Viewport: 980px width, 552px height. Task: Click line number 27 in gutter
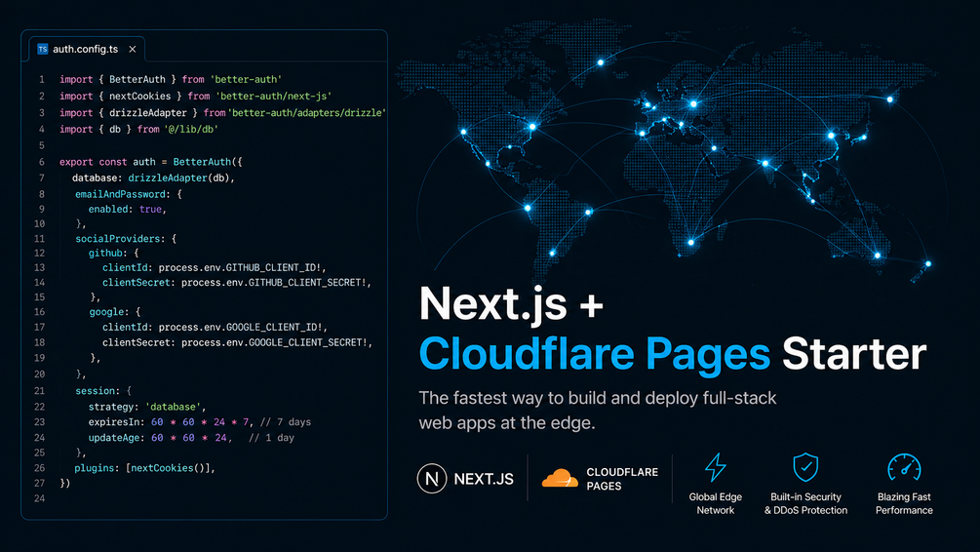[x=39, y=483]
